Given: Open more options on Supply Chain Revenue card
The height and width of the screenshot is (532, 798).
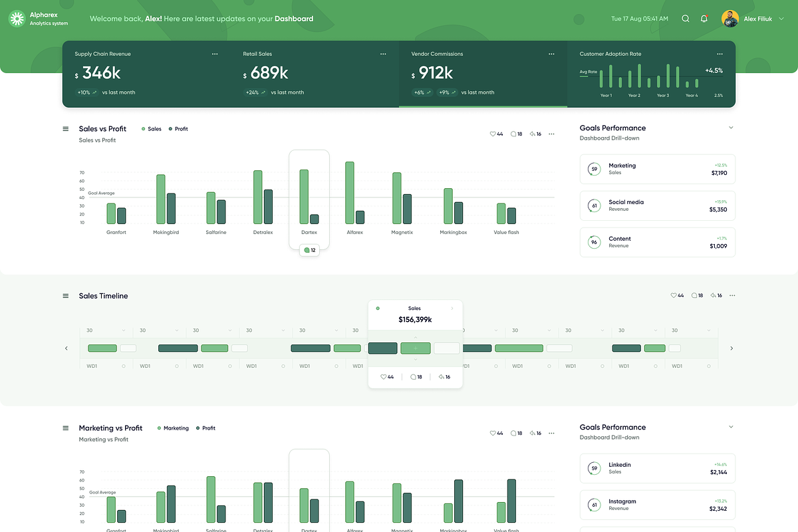Looking at the screenshot, I should 215,54.
